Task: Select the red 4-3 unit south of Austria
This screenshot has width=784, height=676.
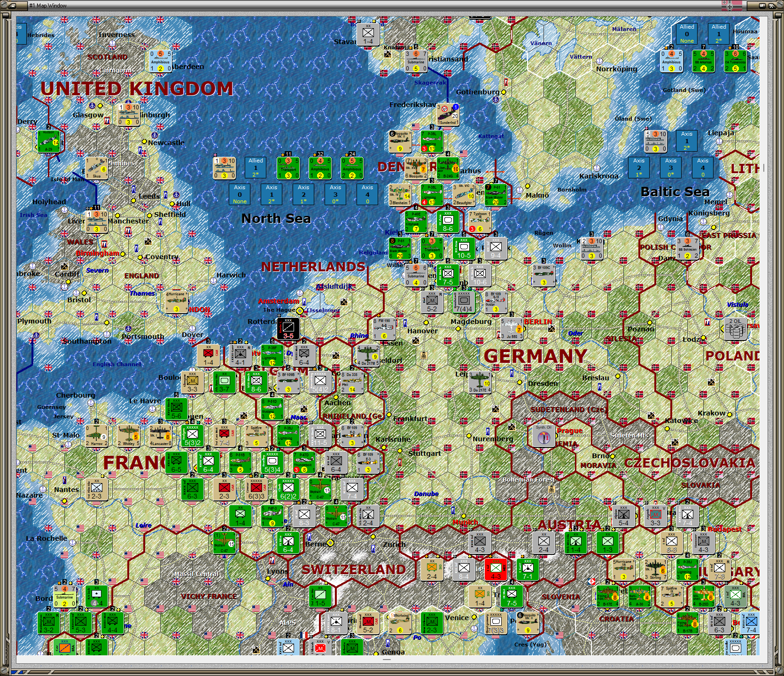Action: coord(496,569)
